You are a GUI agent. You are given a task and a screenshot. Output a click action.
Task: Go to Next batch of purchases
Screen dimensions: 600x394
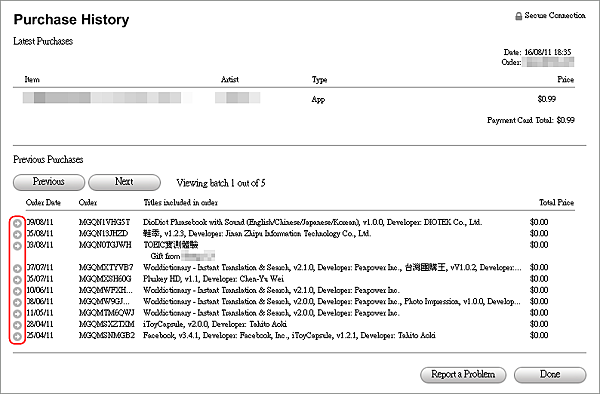coord(124,182)
